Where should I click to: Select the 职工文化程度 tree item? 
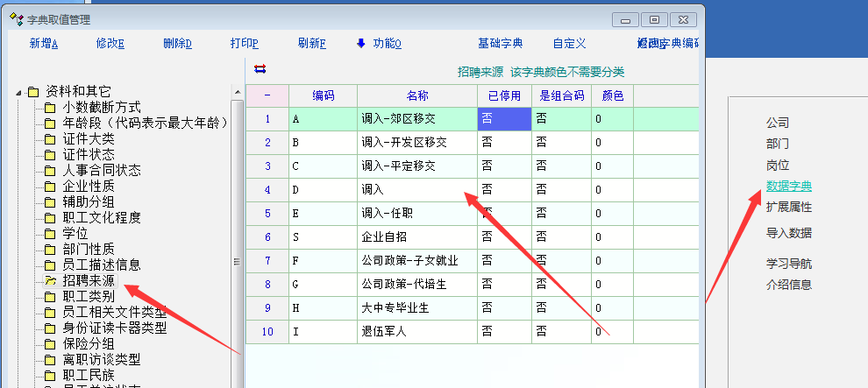(102, 218)
